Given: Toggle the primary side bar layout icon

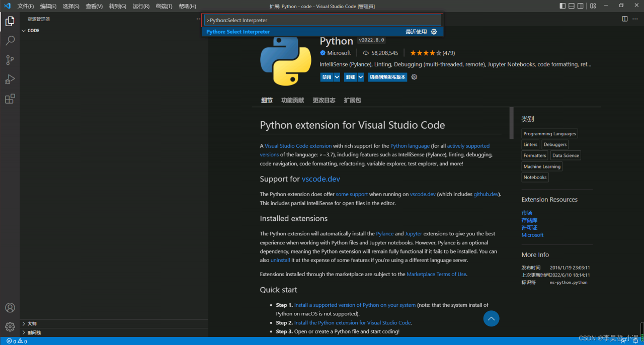Looking at the screenshot, I should [562, 6].
